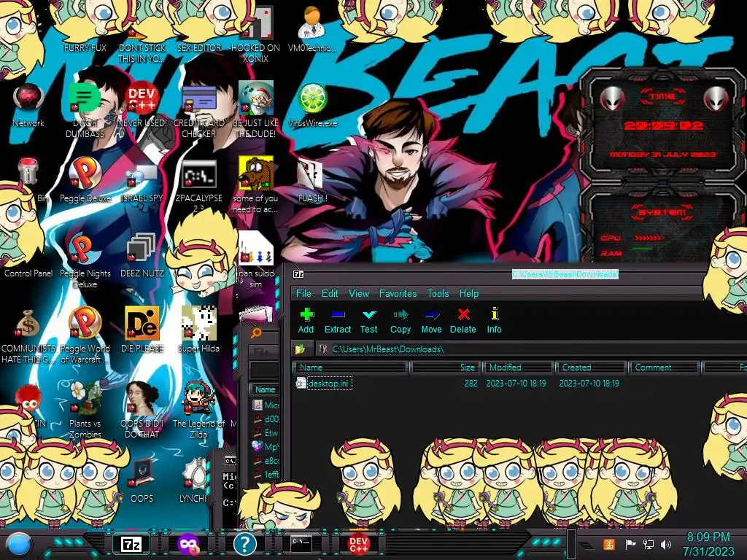Sort by Created column header
Viewport: 747px width, 560px height.
coord(591,367)
